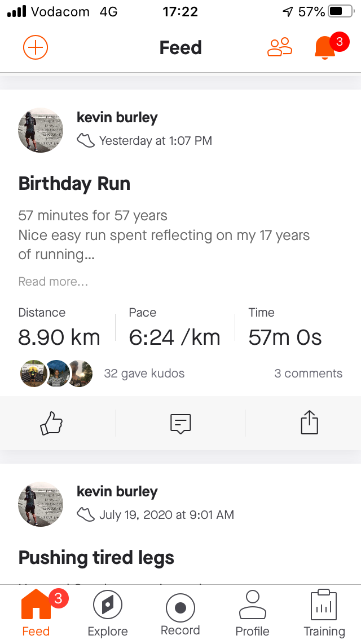Tap the shoe icon beside July 19, 2020
Viewport: 361px width, 640px height.
pyautogui.click(x=86, y=515)
